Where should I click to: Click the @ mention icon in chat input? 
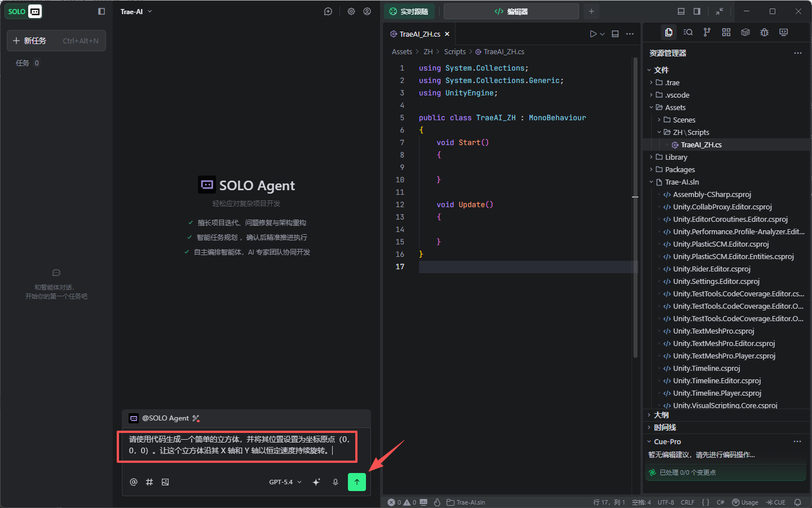coord(134,482)
